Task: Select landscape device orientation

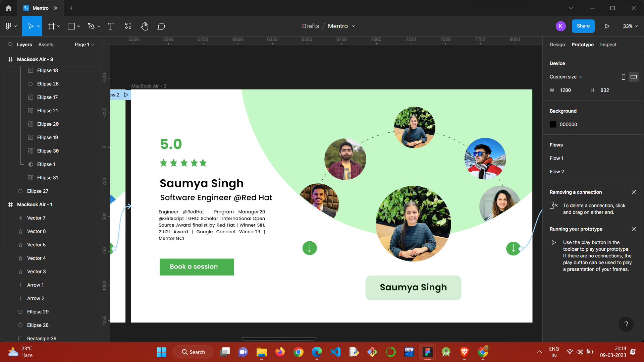Action: coord(634,77)
